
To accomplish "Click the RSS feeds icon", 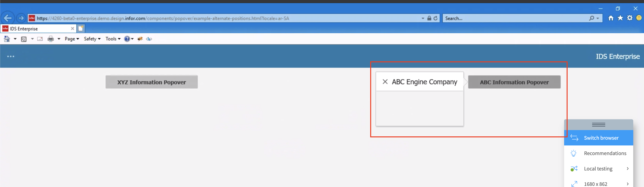I will [24, 39].
